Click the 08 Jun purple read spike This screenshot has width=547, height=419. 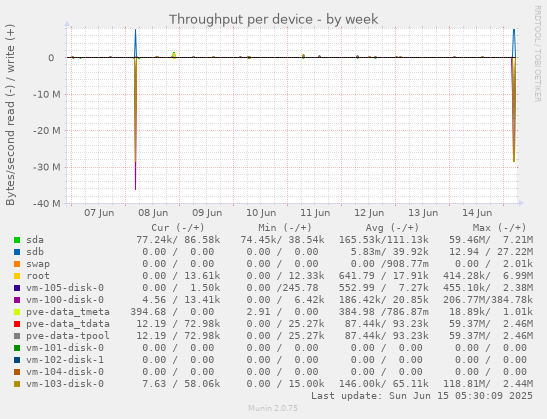click(x=136, y=174)
